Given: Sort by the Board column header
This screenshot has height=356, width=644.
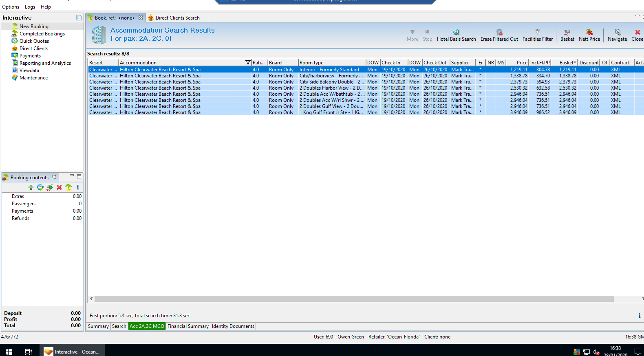Looking at the screenshot, I should pyautogui.click(x=283, y=63).
